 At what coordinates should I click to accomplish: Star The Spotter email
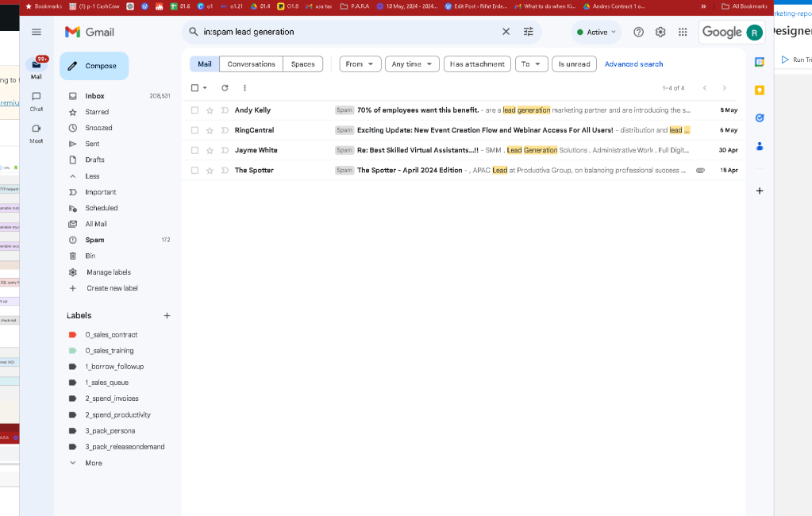210,171
